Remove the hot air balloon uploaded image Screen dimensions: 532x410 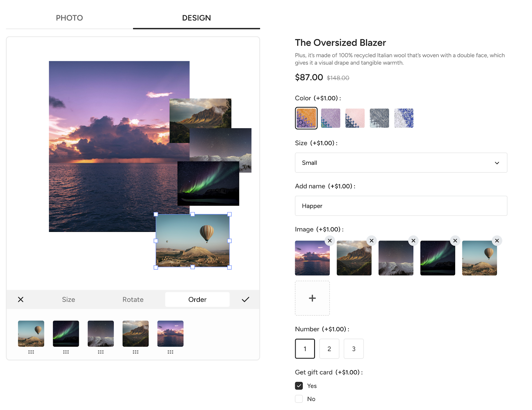point(497,241)
